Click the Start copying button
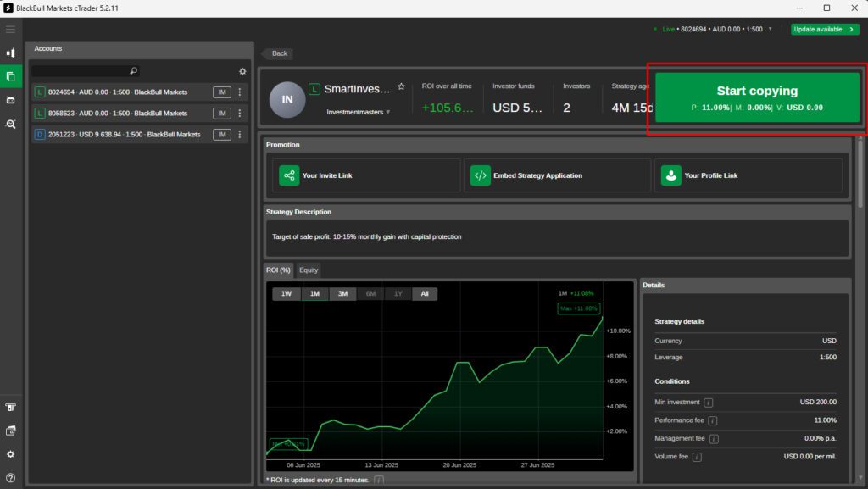Viewport: 868px width, 489px height. 757,97
